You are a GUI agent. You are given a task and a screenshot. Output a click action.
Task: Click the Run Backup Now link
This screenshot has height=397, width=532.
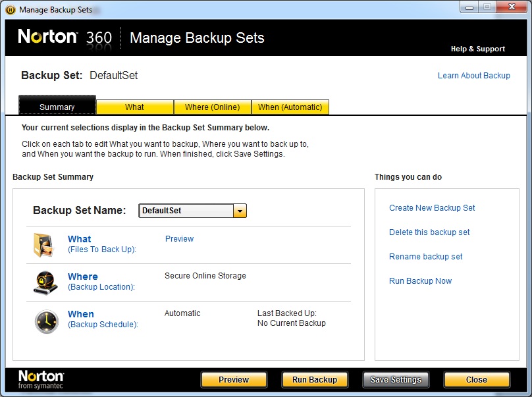(420, 281)
